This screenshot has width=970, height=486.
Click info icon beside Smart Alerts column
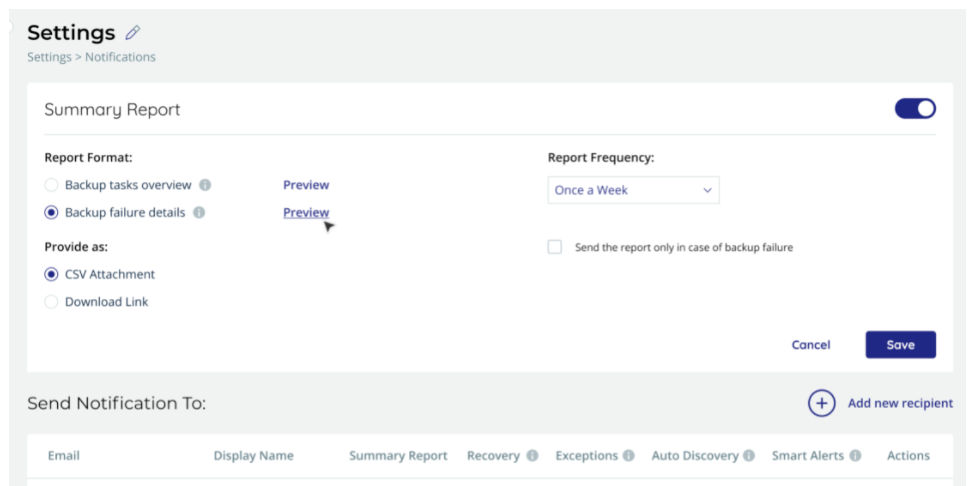(855, 456)
